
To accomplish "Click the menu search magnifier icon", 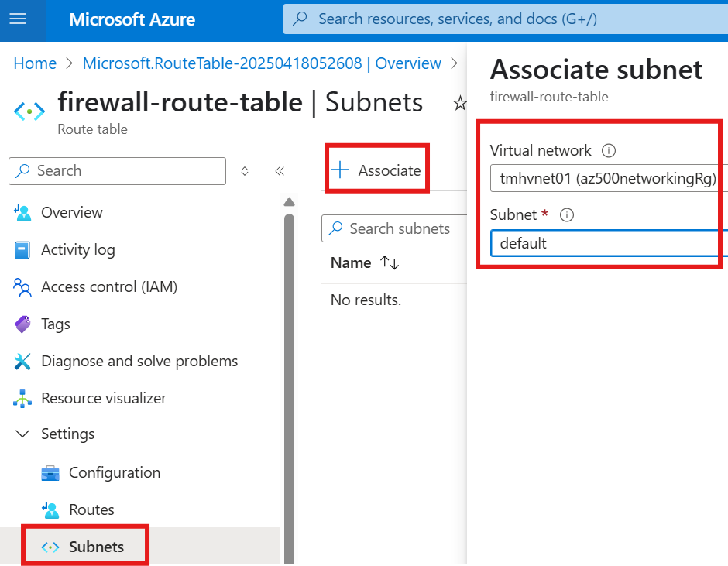I will (22, 171).
